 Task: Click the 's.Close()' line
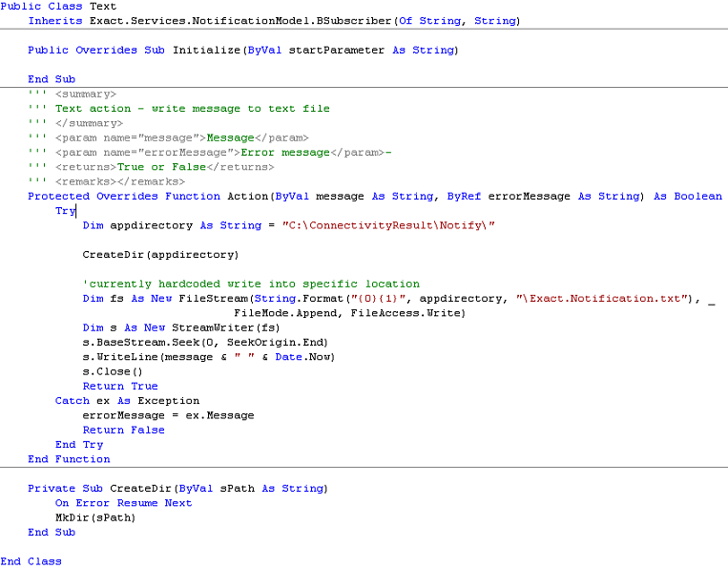point(113,372)
